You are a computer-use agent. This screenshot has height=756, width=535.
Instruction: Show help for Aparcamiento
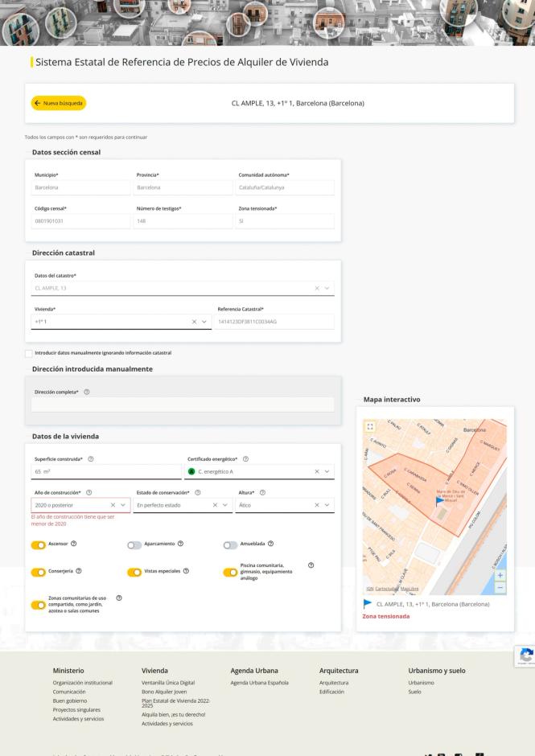pyautogui.click(x=180, y=544)
